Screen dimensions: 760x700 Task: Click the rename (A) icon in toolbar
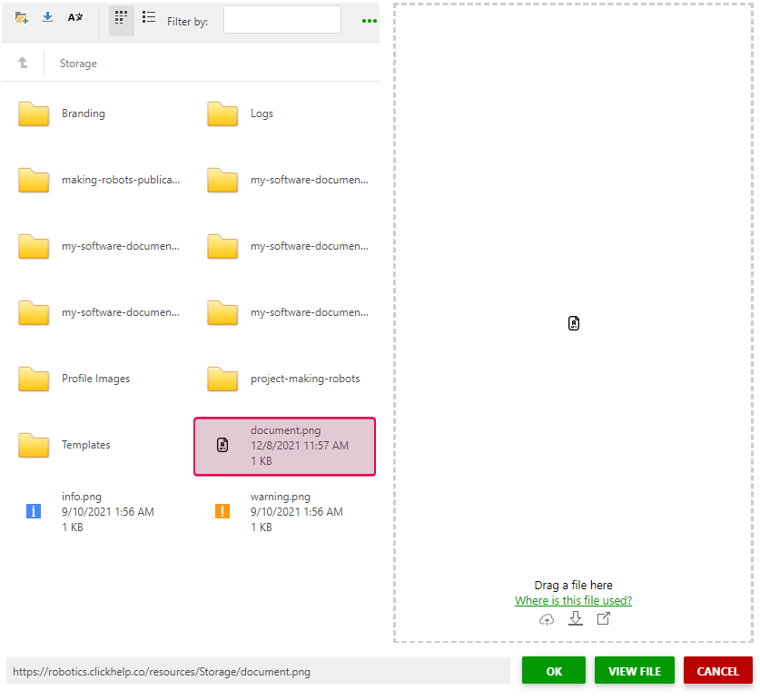point(74,16)
